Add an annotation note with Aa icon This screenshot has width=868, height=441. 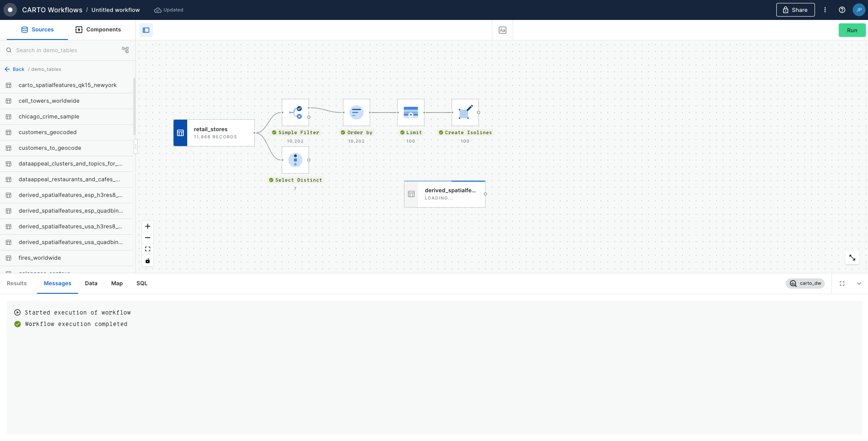click(x=503, y=30)
